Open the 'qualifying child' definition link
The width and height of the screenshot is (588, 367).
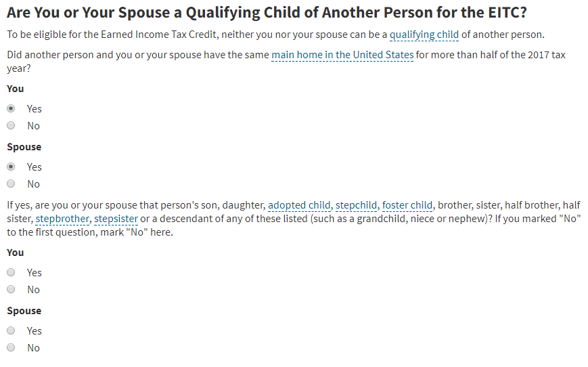424,35
